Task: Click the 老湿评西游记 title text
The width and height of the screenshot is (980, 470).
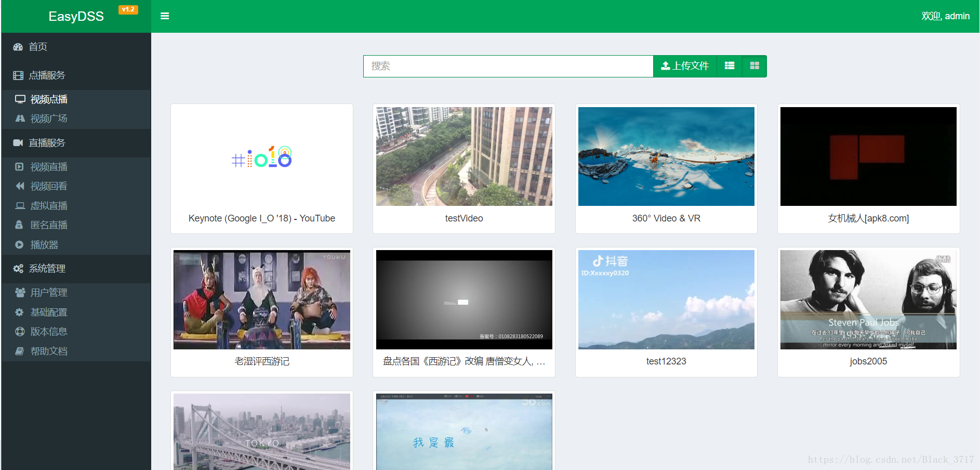Action: click(262, 361)
